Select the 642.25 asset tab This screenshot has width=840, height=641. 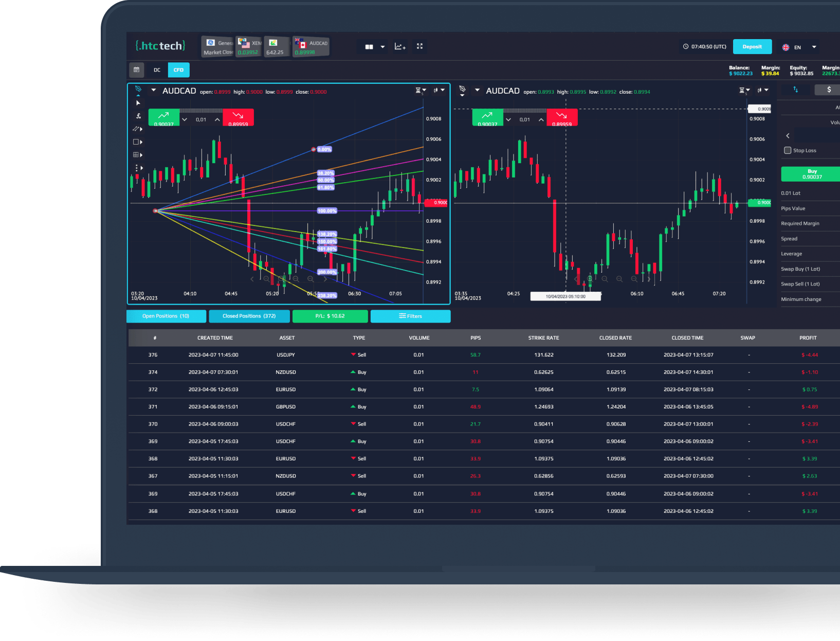coord(277,46)
